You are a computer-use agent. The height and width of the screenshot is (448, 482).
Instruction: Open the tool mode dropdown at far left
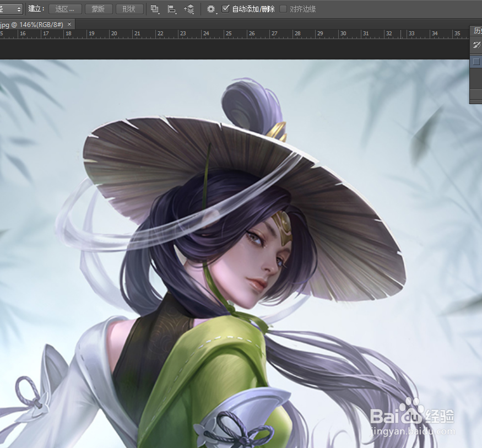coord(11,9)
